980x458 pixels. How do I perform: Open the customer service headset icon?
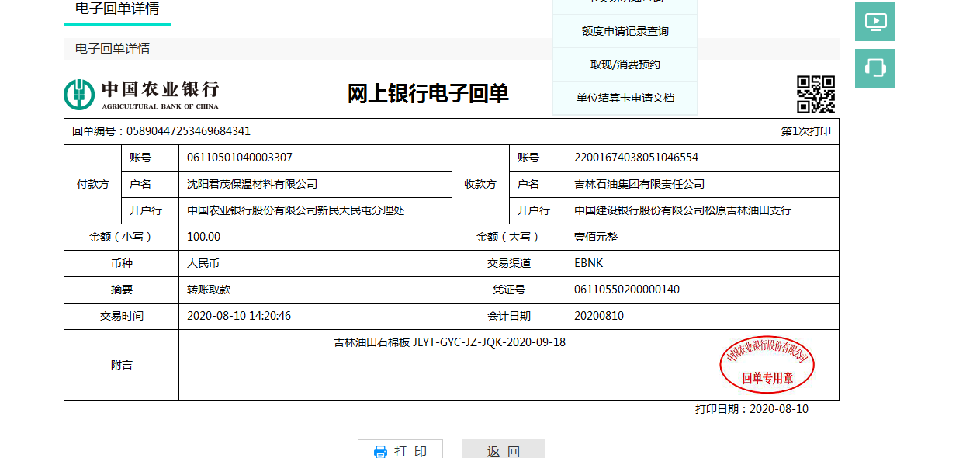pyautogui.click(x=875, y=68)
